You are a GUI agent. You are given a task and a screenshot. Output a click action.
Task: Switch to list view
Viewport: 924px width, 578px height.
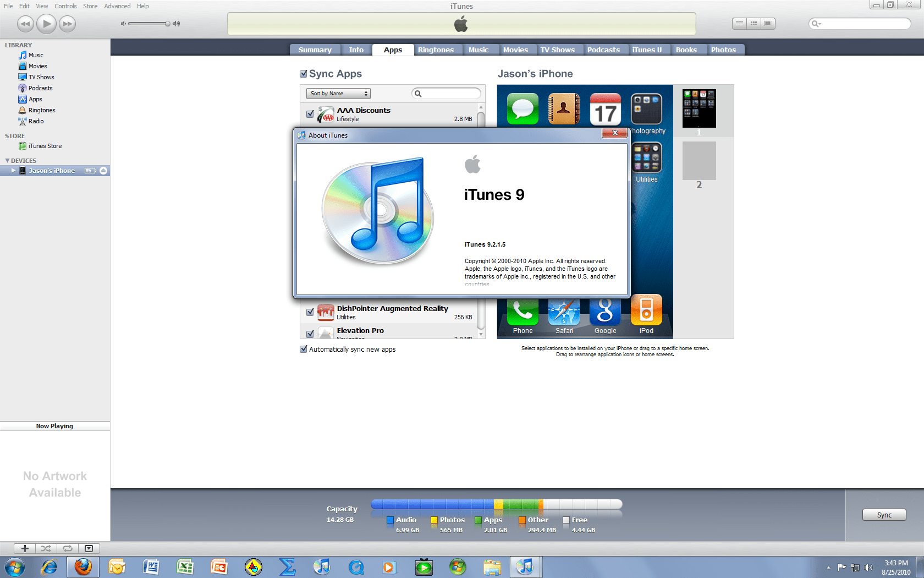click(x=739, y=24)
